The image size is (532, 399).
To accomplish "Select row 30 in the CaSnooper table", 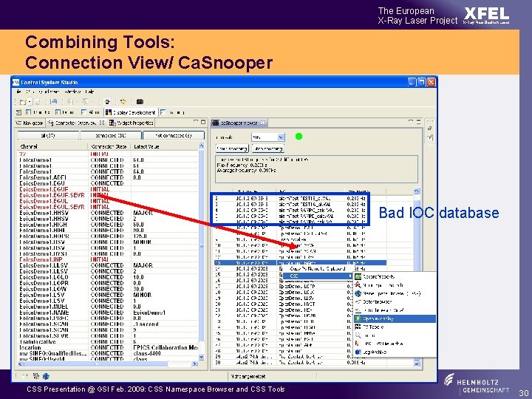I will pyautogui.click(x=314, y=362).
